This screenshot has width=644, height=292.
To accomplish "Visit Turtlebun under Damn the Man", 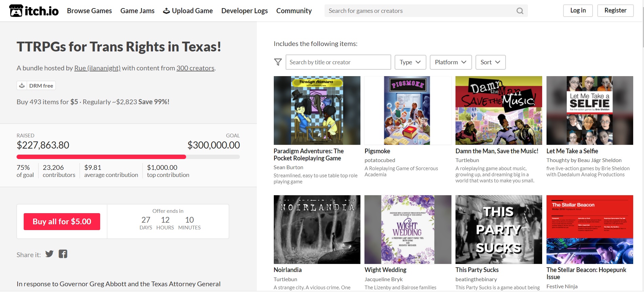I will pyautogui.click(x=467, y=160).
